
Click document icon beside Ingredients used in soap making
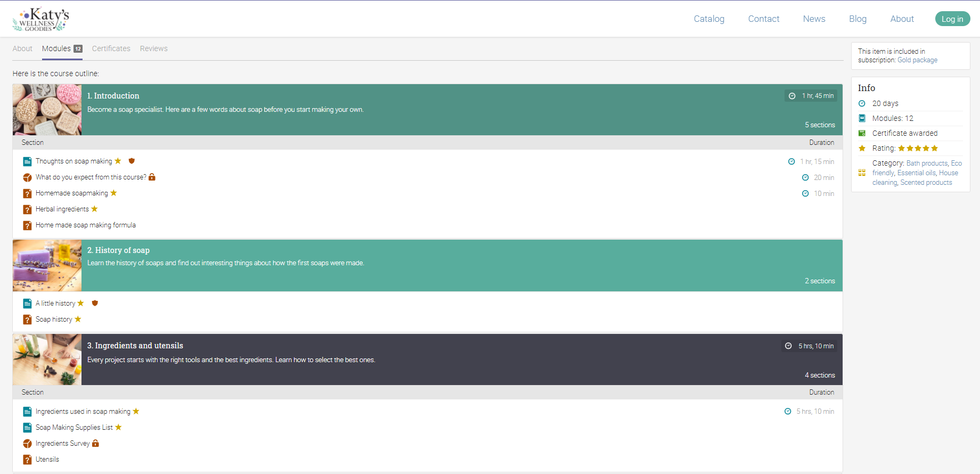(x=27, y=412)
